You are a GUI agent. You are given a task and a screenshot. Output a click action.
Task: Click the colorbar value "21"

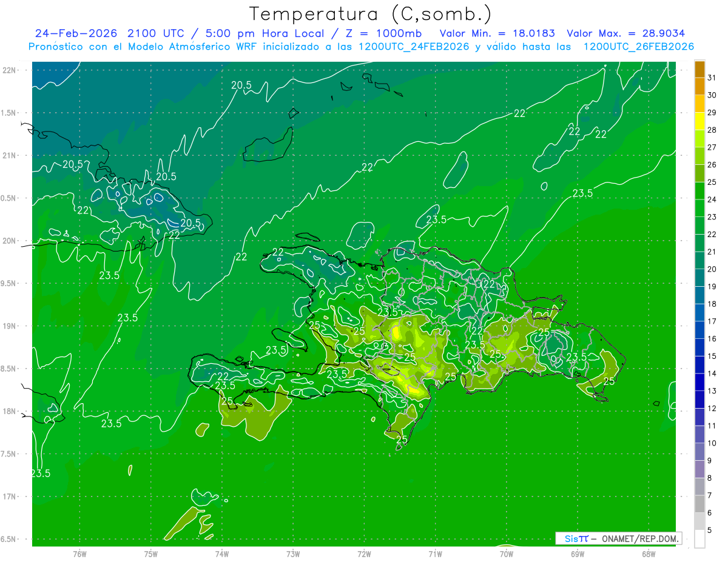[712, 252]
